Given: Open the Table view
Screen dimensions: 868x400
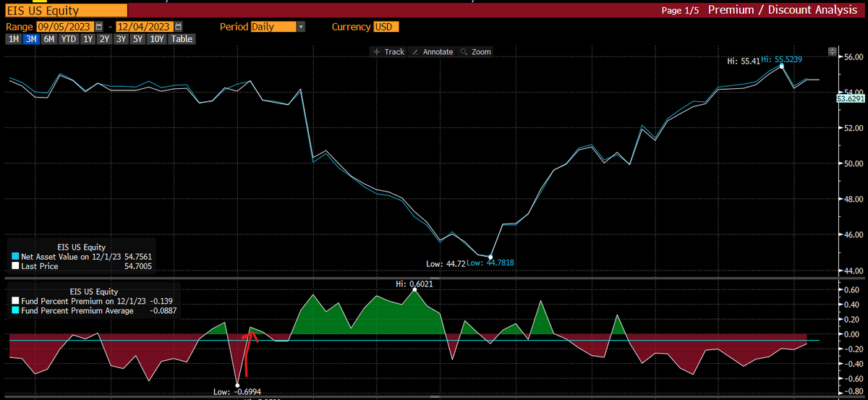Looking at the screenshot, I should [182, 39].
